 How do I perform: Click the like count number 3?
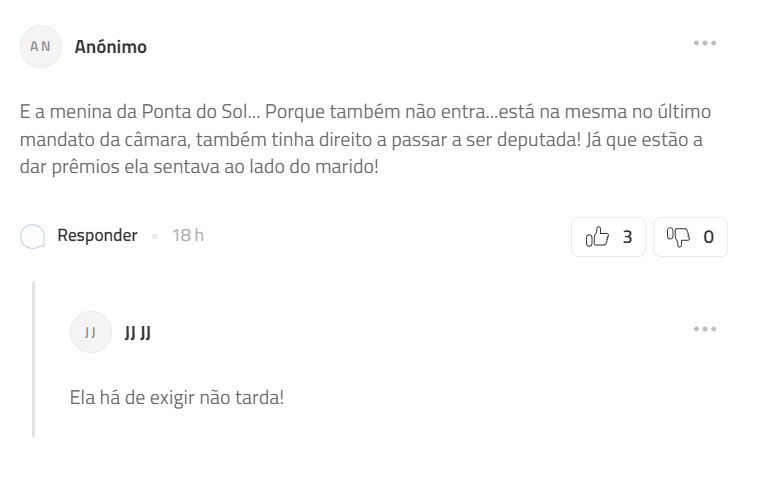(x=627, y=237)
